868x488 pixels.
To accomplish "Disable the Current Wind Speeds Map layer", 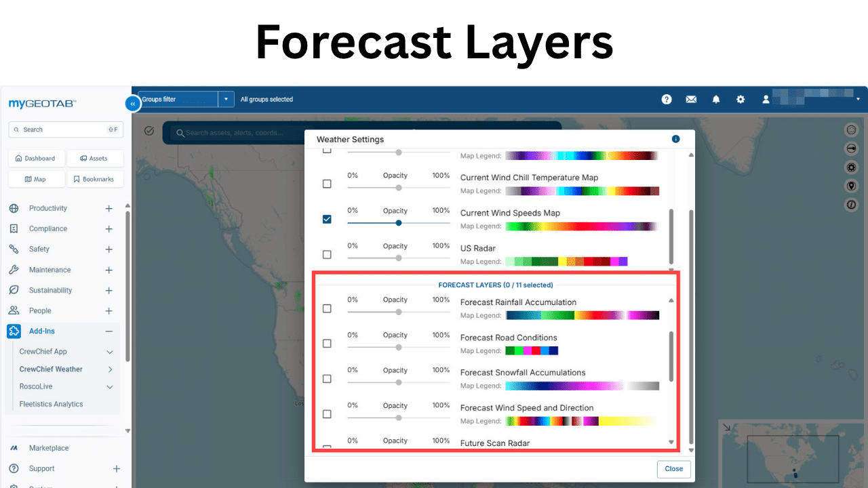I will click(x=327, y=219).
